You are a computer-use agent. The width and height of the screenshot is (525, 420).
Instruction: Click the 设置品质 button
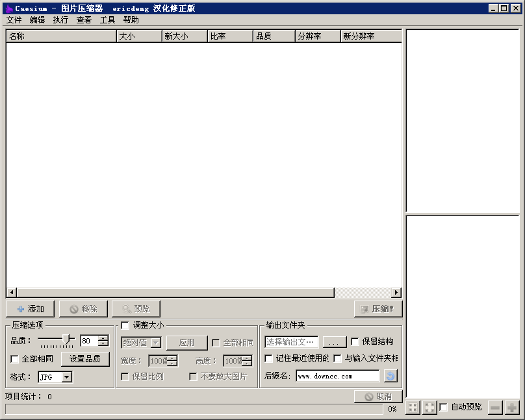tap(85, 359)
